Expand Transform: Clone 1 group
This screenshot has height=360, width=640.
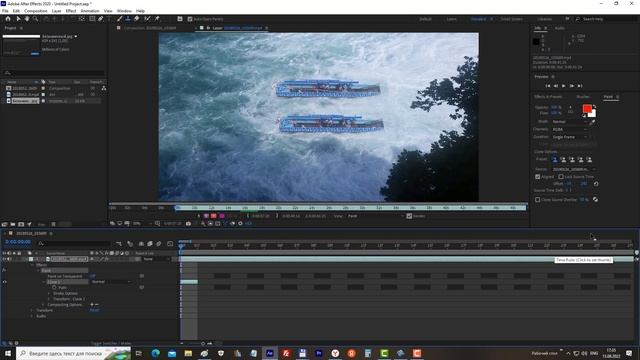point(49,299)
